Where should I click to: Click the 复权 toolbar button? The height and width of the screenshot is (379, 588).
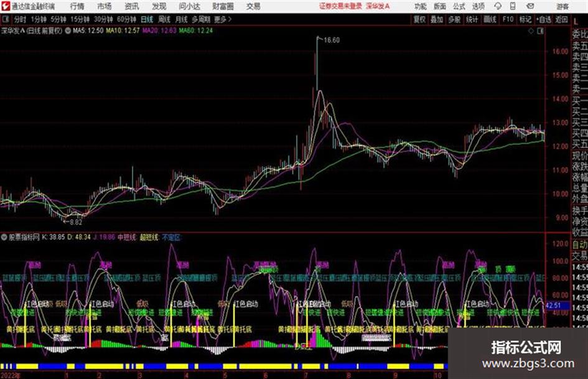[x=419, y=19]
